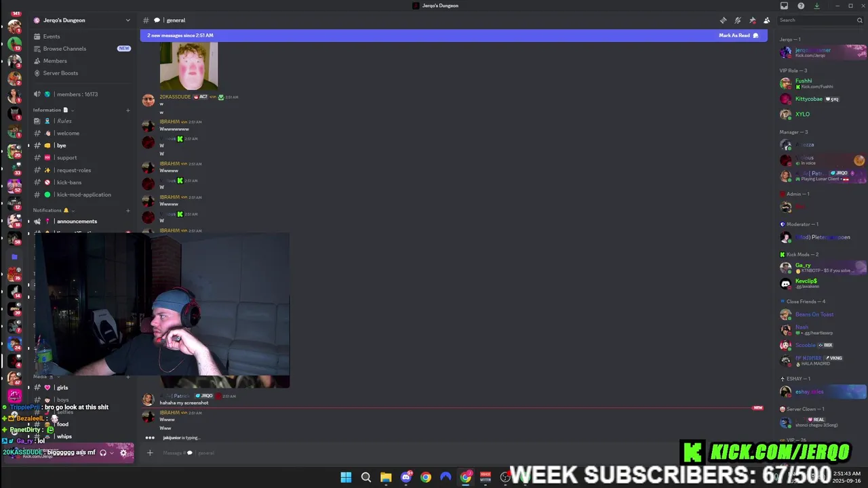Open the Threads icon in channel header
This screenshot has width=868, height=488.
[x=724, y=20]
